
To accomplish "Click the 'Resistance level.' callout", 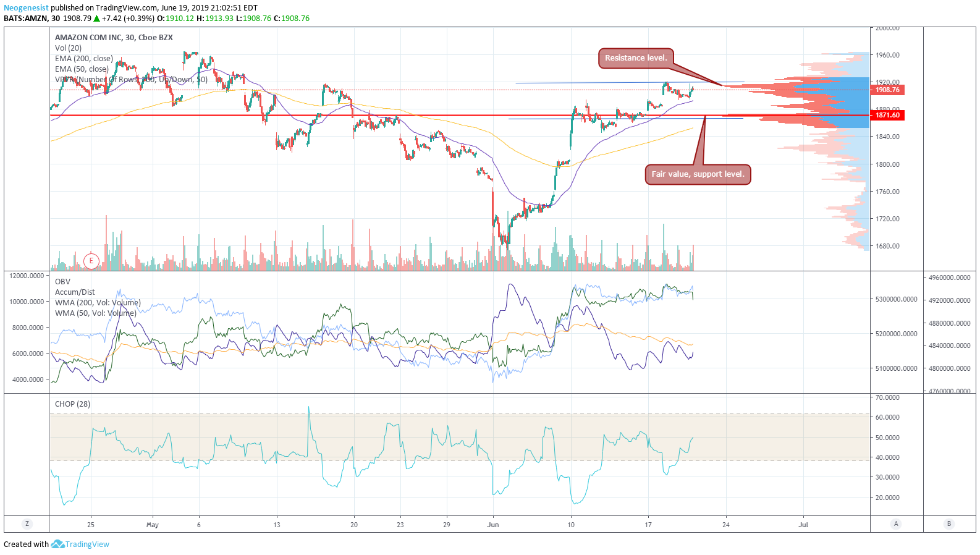I will pyautogui.click(x=636, y=58).
